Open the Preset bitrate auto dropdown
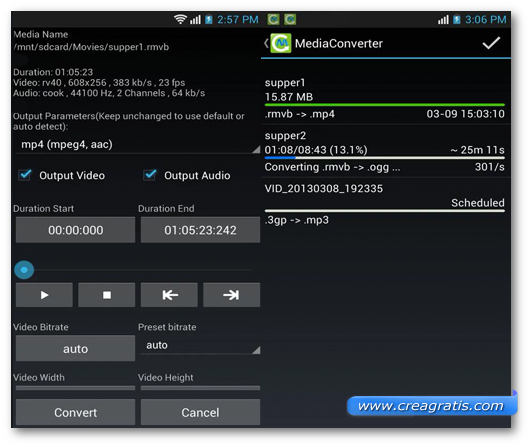 pyautogui.click(x=200, y=345)
